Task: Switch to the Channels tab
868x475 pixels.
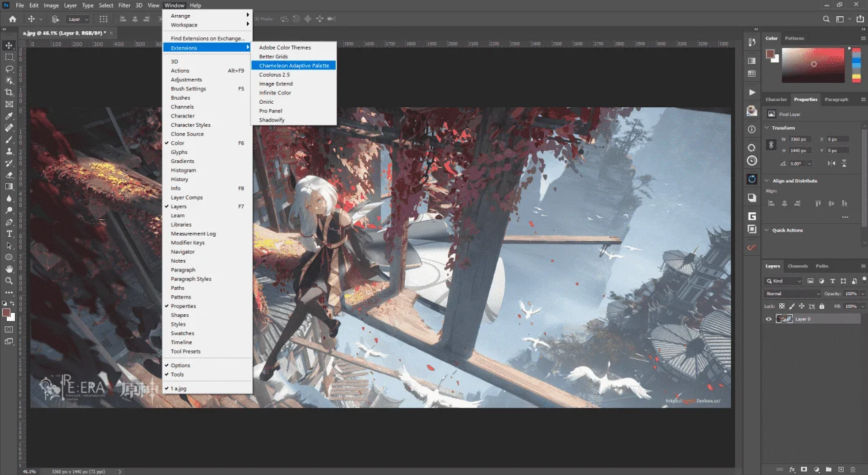Action: click(797, 266)
